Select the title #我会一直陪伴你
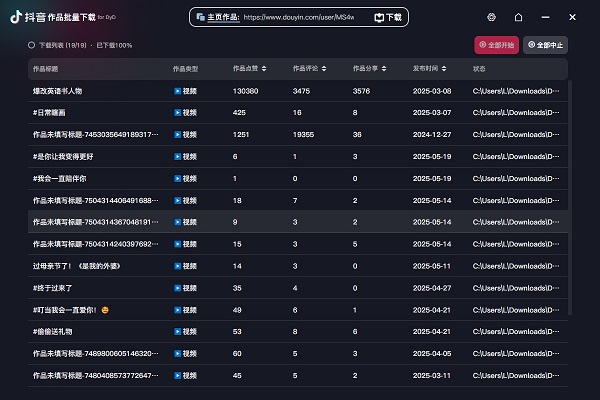600x400 pixels. point(59,178)
